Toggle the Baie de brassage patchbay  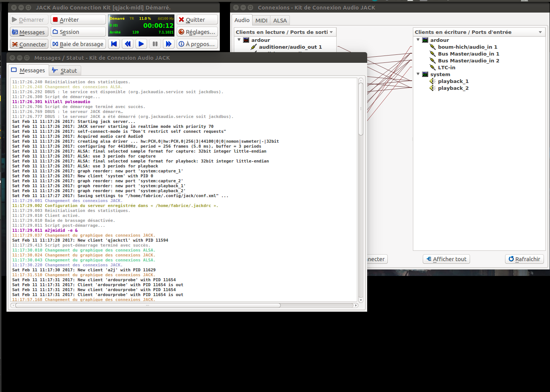[78, 44]
